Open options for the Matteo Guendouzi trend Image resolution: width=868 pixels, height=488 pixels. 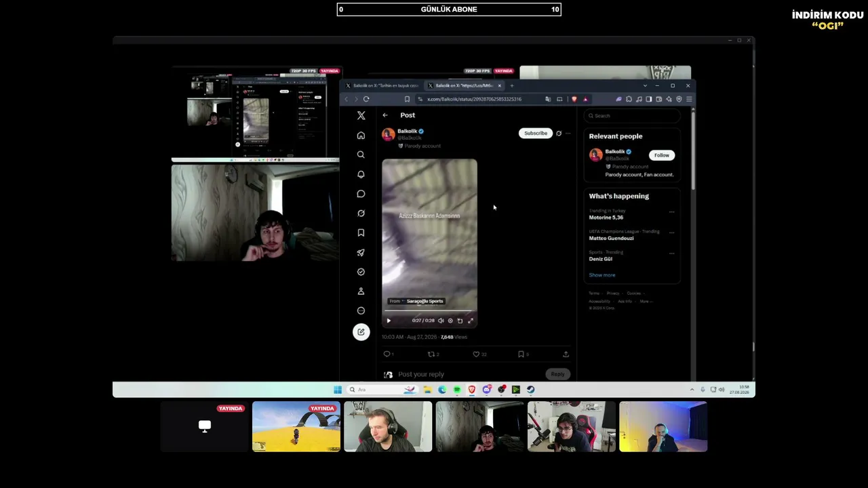tap(672, 232)
